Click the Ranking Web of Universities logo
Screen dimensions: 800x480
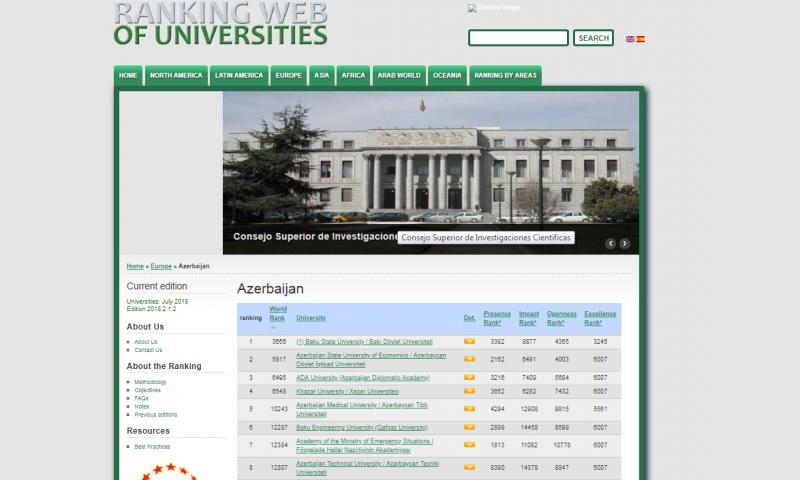coord(220,23)
